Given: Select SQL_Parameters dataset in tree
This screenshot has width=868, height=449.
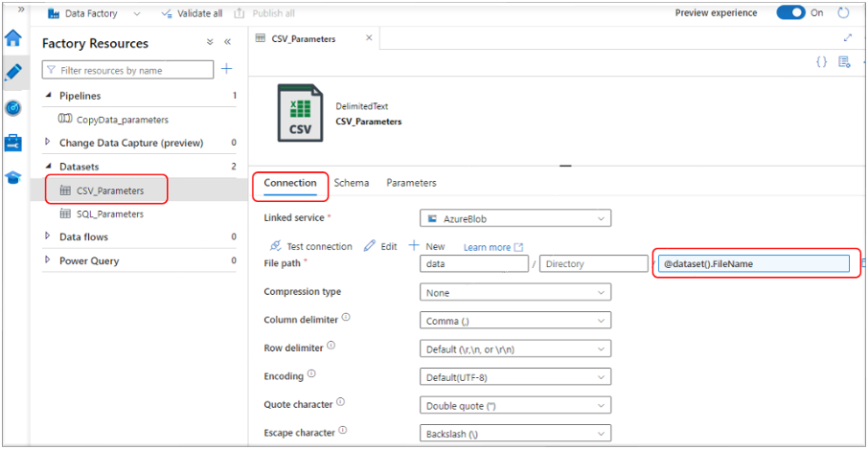Looking at the screenshot, I should [109, 213].
